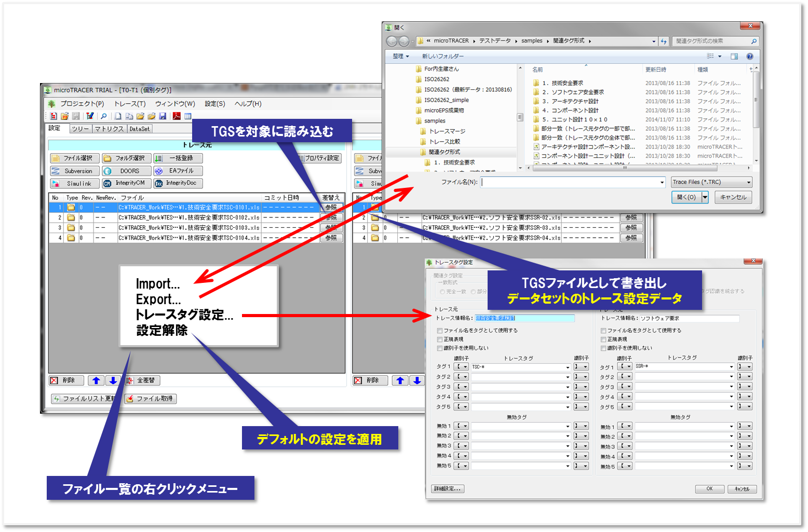The width and height of the screenshot is (808, 532).
Task: Click 開く(O) in the file dialog
Action: click(686, 197)
